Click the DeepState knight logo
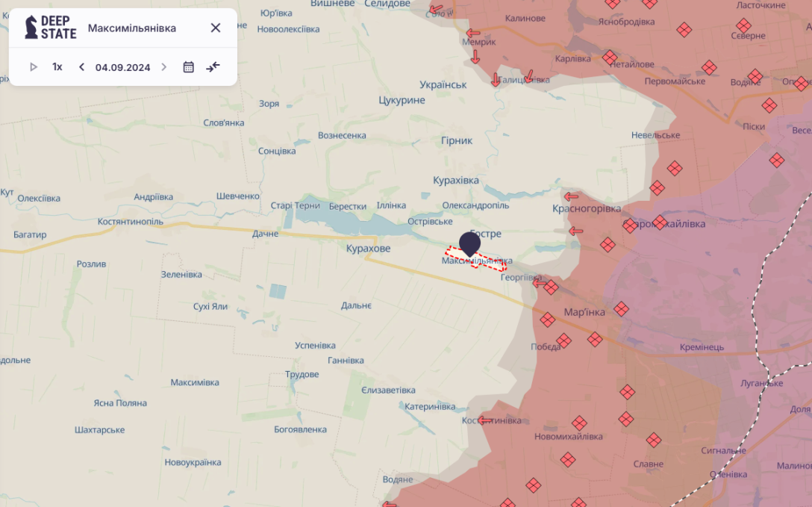Screen dimensions: 812x507 pyautogui.click(x=31, y=27)
